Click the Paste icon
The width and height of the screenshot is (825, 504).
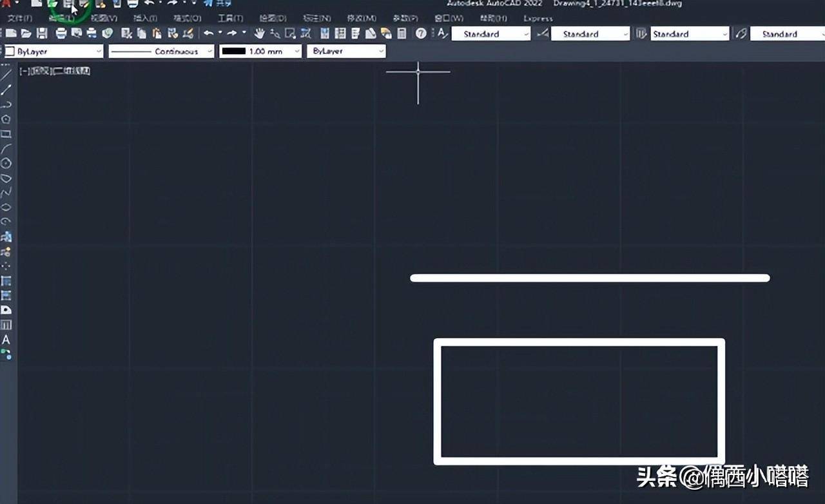pos(157,34)
